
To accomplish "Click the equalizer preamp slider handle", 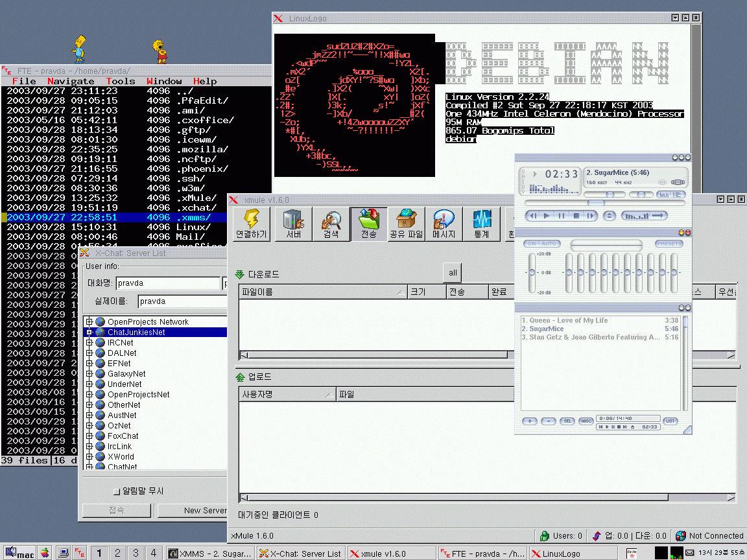I will [532, 272].
